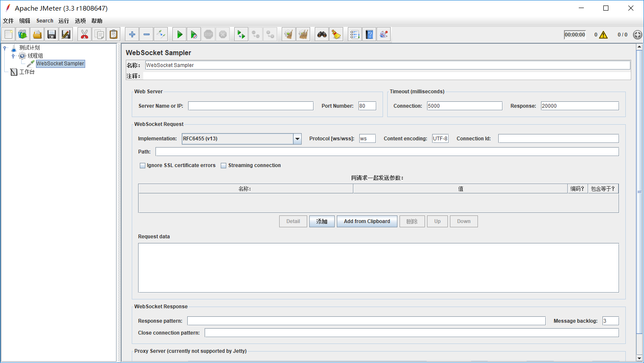The width and height of the screenshot is (644, 363).
Task: Expand all nodes with the plus icon
Action: [x=132, y=34]
